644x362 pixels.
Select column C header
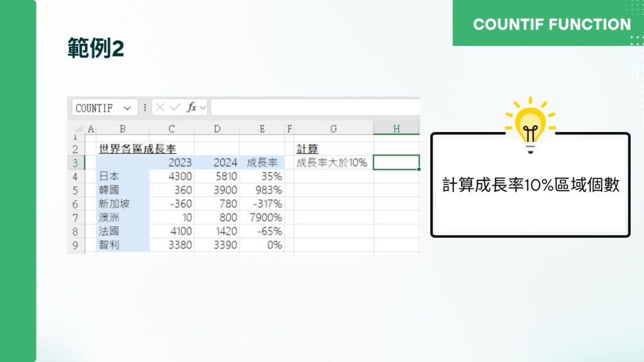point(172,129)
